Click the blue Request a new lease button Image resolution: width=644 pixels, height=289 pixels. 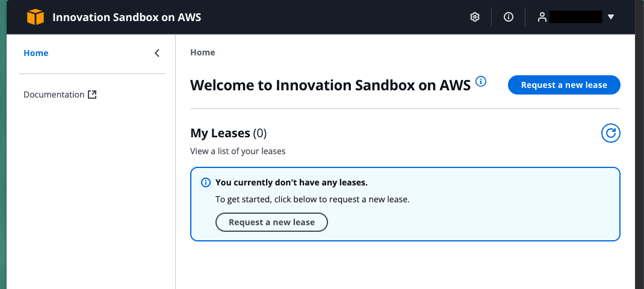[564, 85]
